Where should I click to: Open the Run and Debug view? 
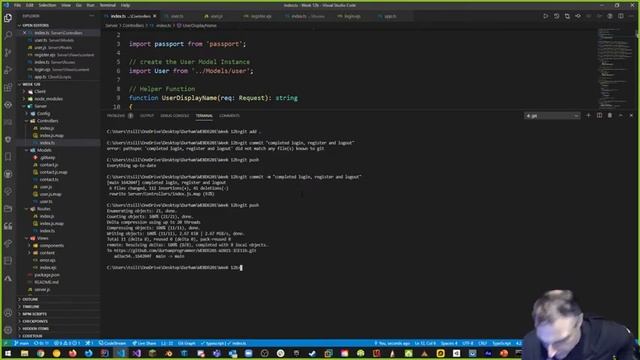(8, 70)
